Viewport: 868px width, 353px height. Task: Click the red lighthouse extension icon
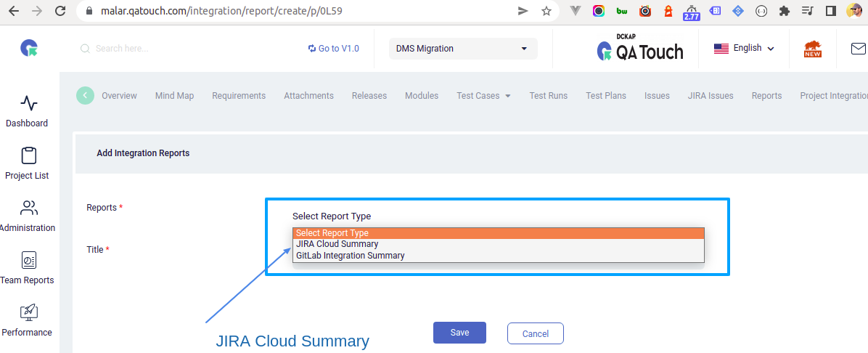(x=668, y=11)
